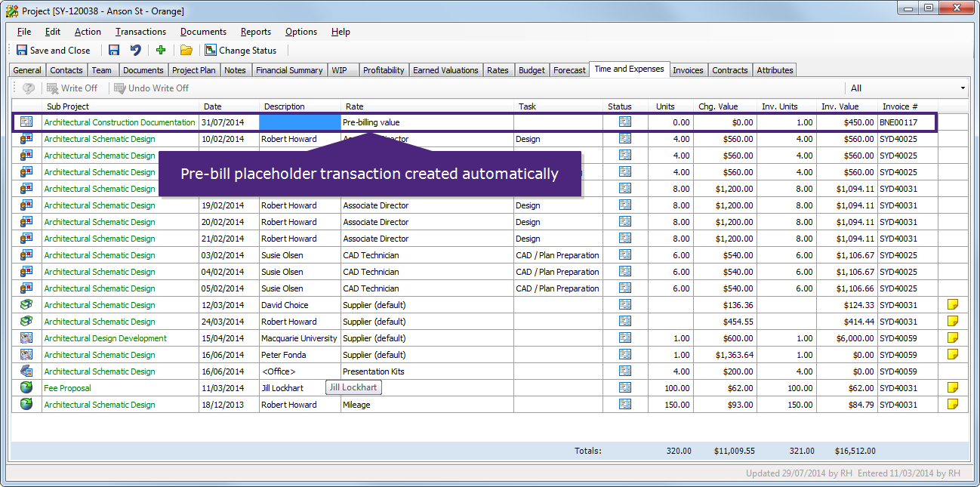
Task: Click the Change Status icon
Action: tap(209, 50)
